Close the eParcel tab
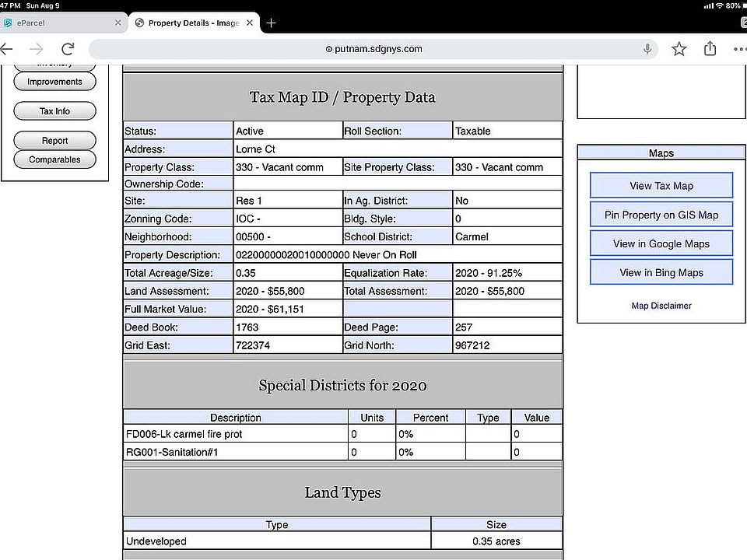Image resolution: width=747 pixels, height=560 pixels. pyautogui.click(x=118, y=23)
